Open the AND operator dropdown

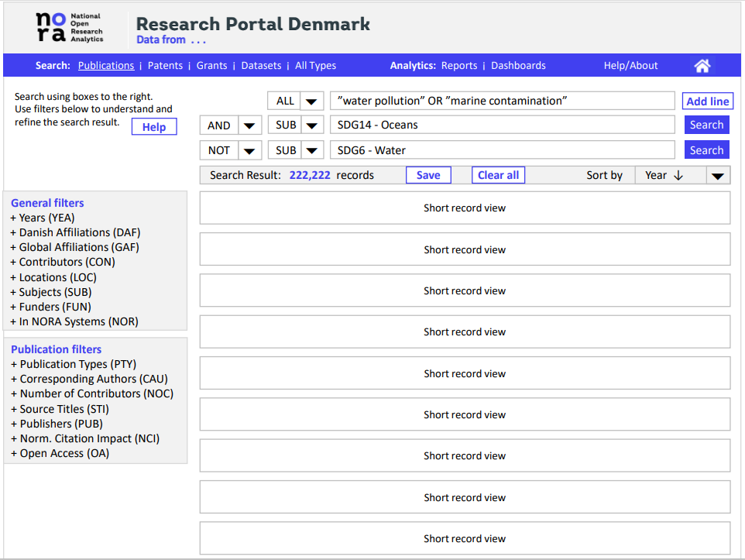pyautogui.click(x=249, y=125)
